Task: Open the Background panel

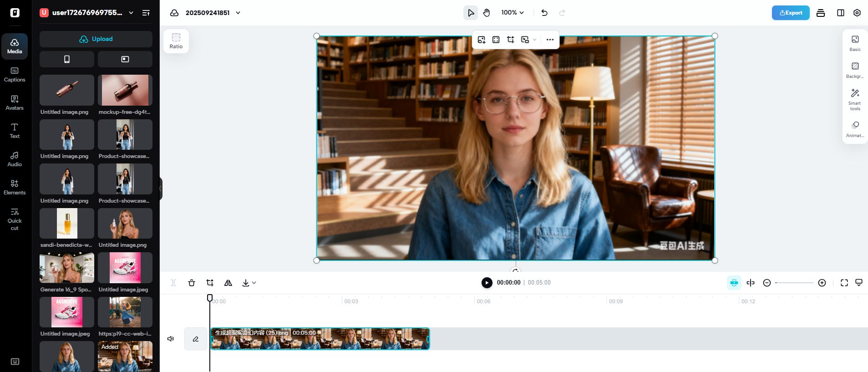Action: tap(855, 70)
